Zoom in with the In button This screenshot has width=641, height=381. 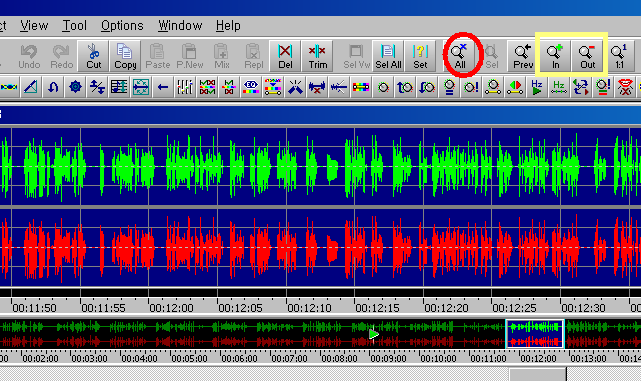click(x=555, y=56)
